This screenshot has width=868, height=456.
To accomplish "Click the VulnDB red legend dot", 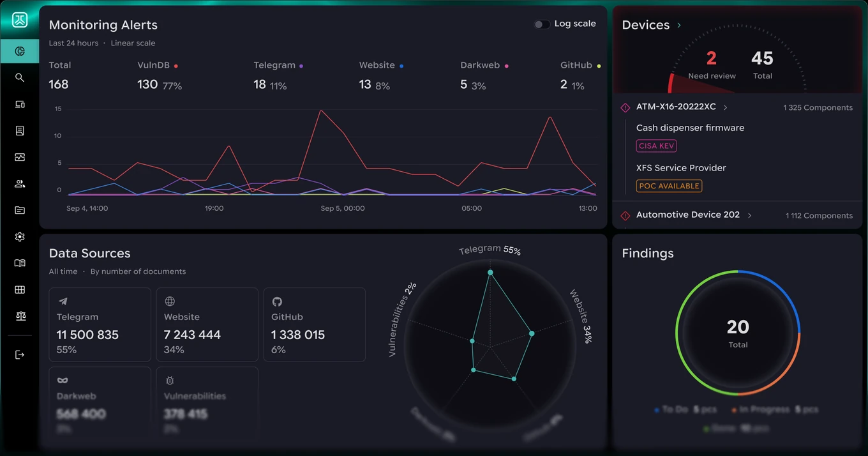I will click(x=176, y=66).
